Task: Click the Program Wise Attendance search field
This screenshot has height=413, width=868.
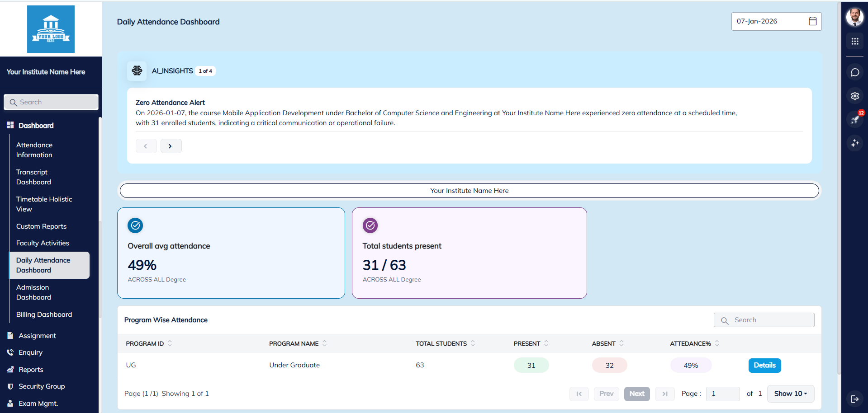Action: coord(764,319)
